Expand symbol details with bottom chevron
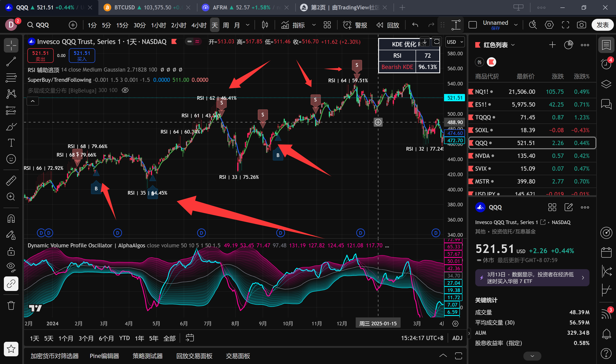616x364 pixels. tap(532, 356)
